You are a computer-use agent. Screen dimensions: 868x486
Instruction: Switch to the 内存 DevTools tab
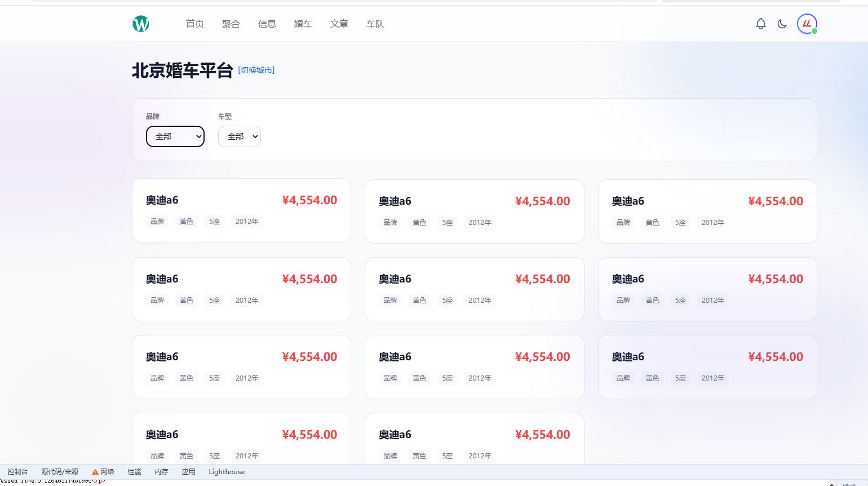pos(162,472)
